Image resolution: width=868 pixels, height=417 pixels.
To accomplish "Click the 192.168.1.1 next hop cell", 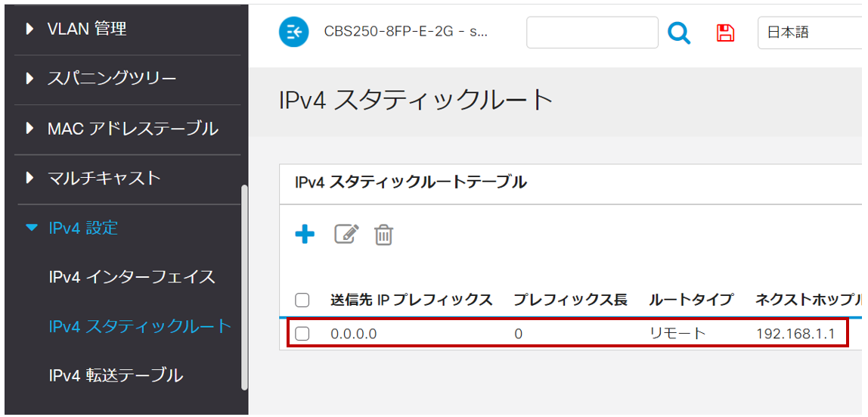I will coord(795,334).
